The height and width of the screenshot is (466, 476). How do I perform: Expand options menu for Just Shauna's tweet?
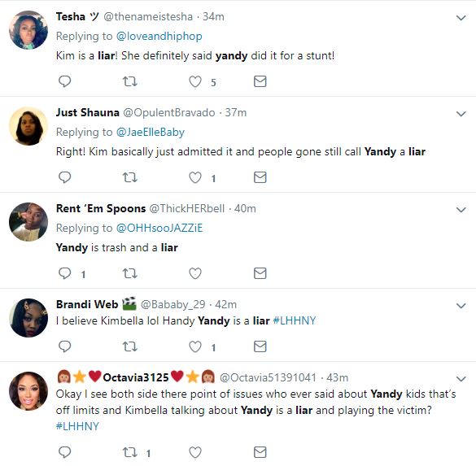(461, 114)
